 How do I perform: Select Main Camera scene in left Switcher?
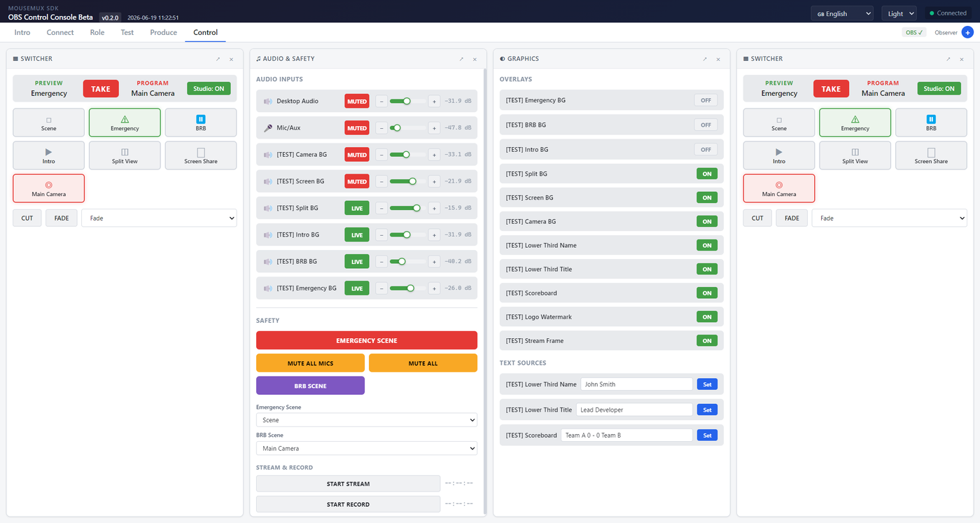(48, 188)
